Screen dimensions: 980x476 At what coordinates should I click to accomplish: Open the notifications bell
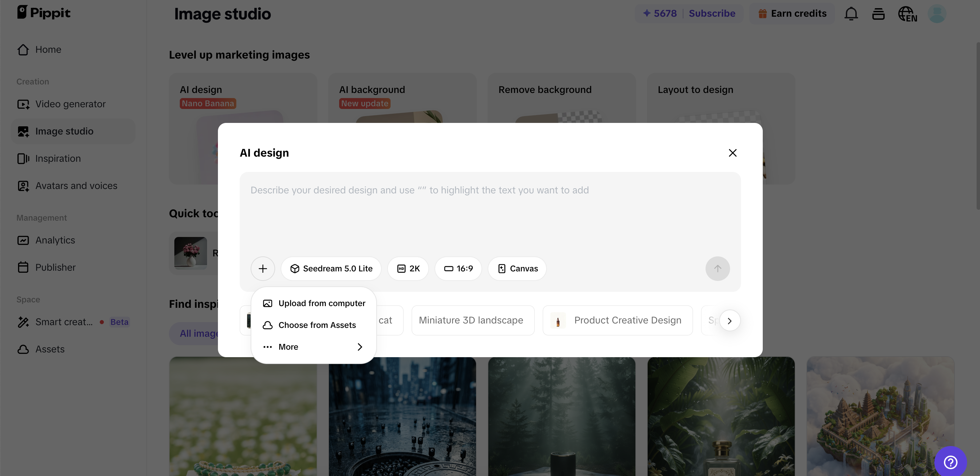coord(851,14)
